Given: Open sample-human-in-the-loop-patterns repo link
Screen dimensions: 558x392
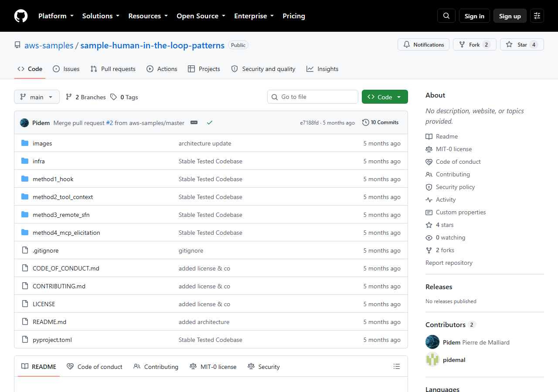Looking at the screenshot, I should pos(153,45).
